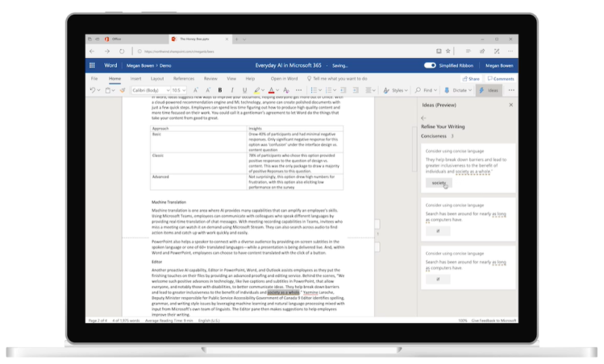604x364 pixels.
Task: Open browser web notes icon
Action: point(497,51)
